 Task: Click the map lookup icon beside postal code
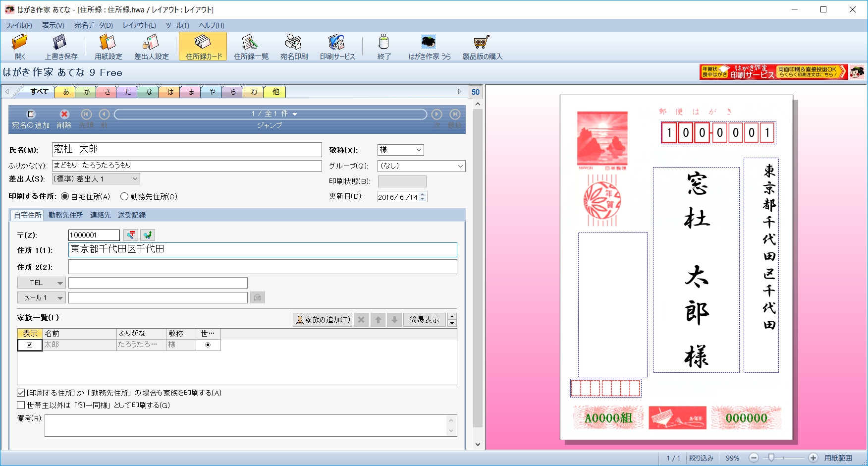click(148, 235)
